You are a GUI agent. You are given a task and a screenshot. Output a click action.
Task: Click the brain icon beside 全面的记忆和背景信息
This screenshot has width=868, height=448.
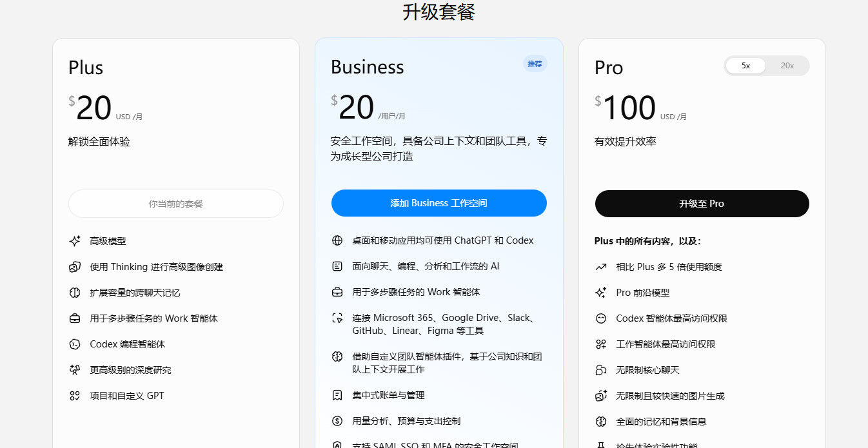coord(601,422)
